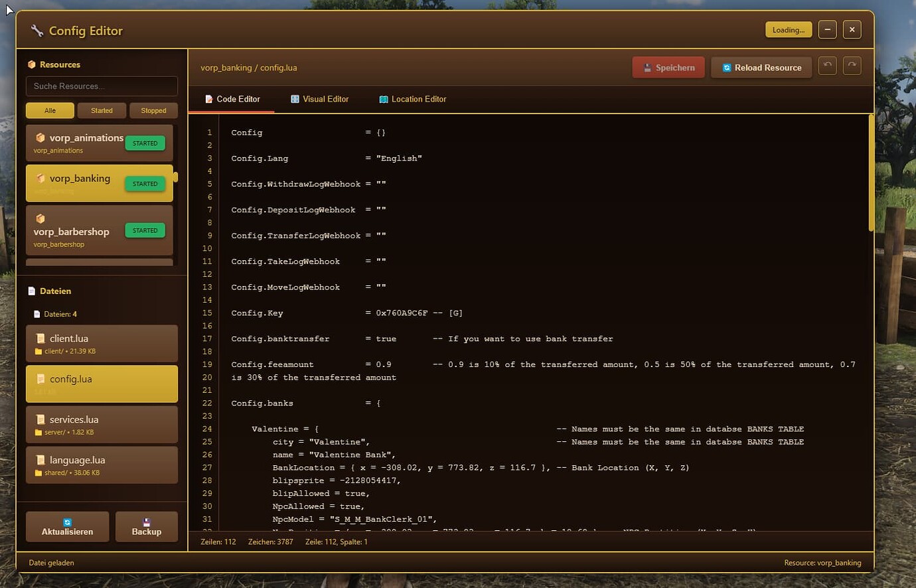Viewport: 916px width, 588px height.
Task: Click the floppy disk icon inside the Speichern button
Action: click(x=649, y=67)
